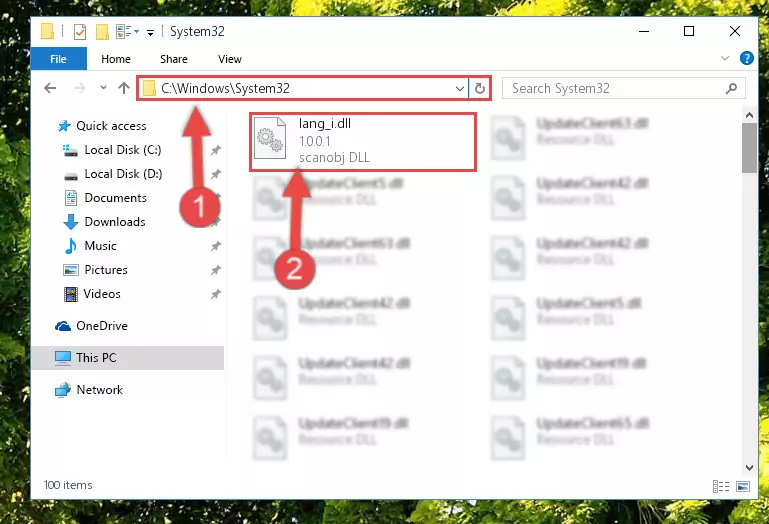Click the Music note icon
This screenshot has height=524, width=769.
(71, 246)
